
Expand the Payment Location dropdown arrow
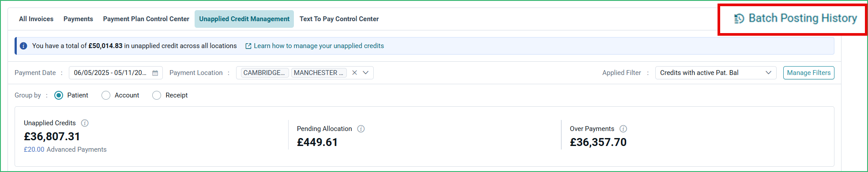pyautogui.click(x=366, y=73)
